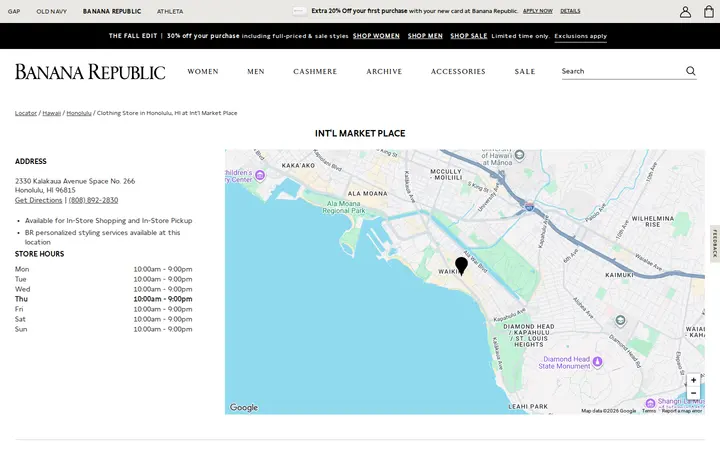Click Shop Sale promo link
Screen dimensions: 720x450
468,36
